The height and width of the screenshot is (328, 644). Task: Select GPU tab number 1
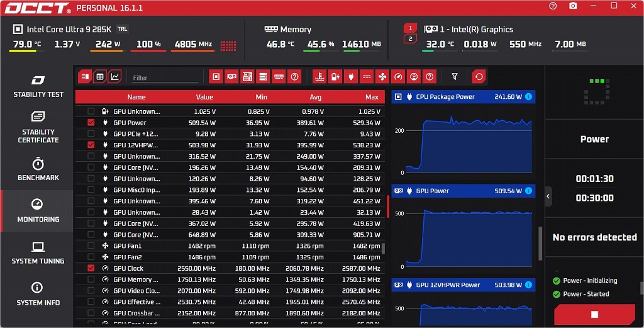pos(410,28)
